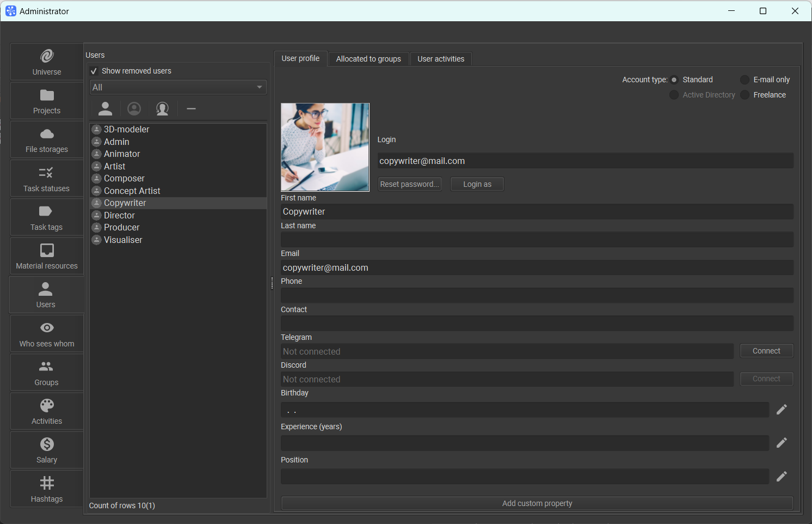
Task: Open Who sees whom settings
Action: (x=47, y=334)
